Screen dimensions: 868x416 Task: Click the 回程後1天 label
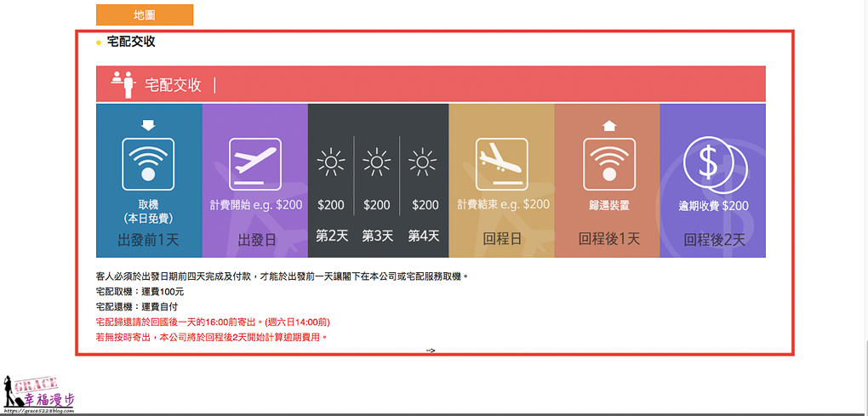pyautogui.click(x=609, y=240)
